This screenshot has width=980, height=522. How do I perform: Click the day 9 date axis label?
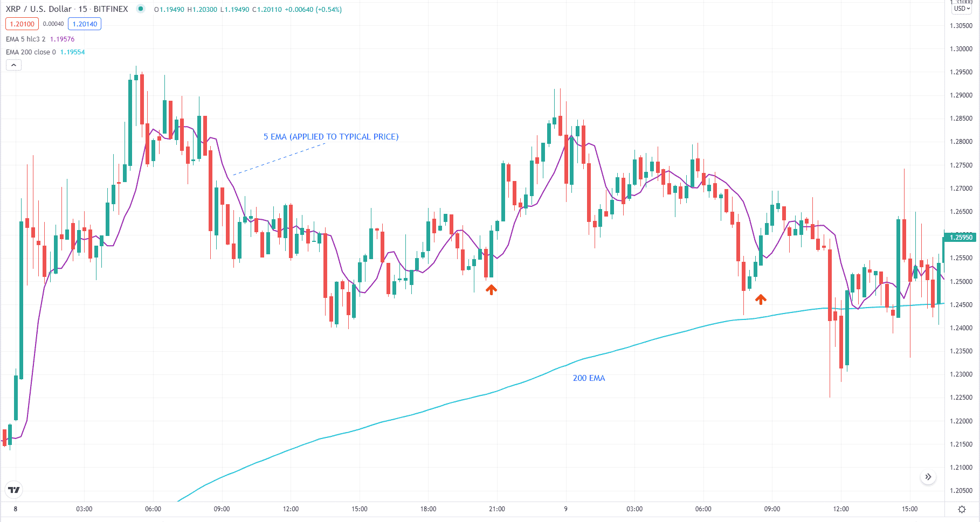click(565, 509)
